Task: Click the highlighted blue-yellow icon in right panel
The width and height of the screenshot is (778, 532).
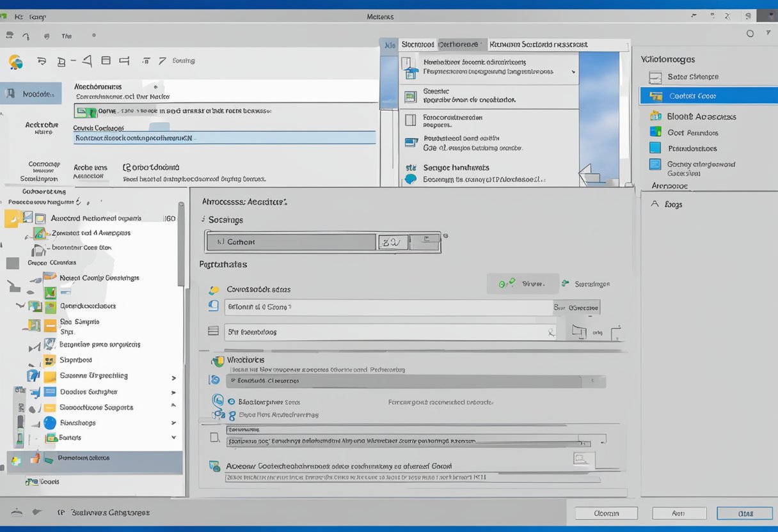Action: pyautogui.click(x=656, y=96)
